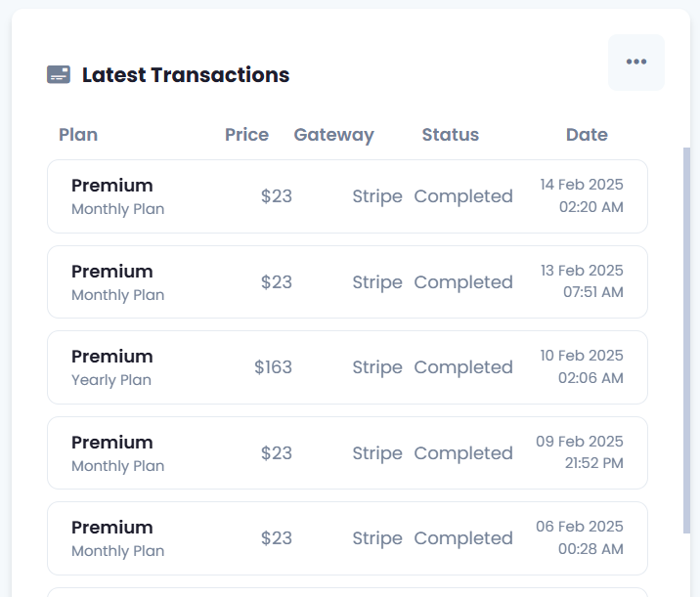Click the Price column header
700x597 pixels.
(x=246, y=135)
